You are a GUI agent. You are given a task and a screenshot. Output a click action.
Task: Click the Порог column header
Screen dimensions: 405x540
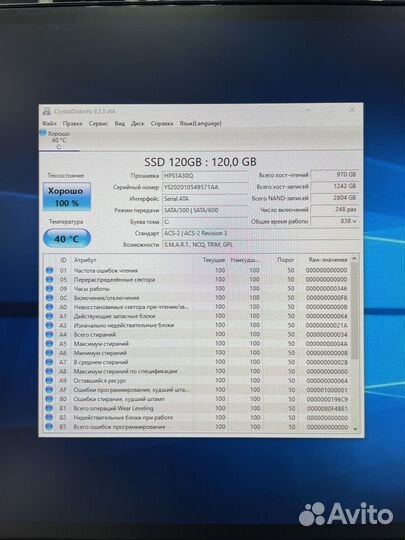click(285, 260)
